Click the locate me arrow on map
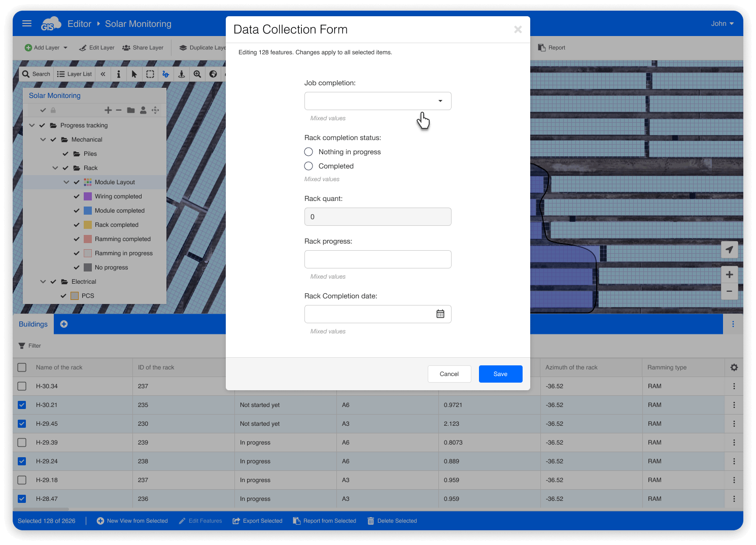Screen dimensions: 756x545 coord(729,250)
